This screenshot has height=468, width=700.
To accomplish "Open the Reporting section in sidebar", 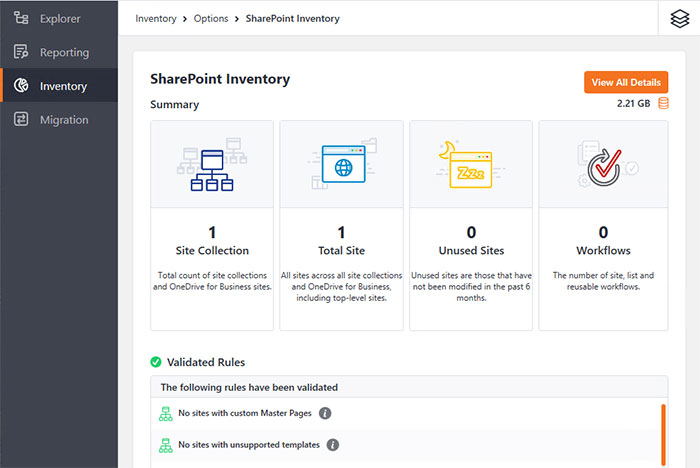I will [x=59, y=52].
